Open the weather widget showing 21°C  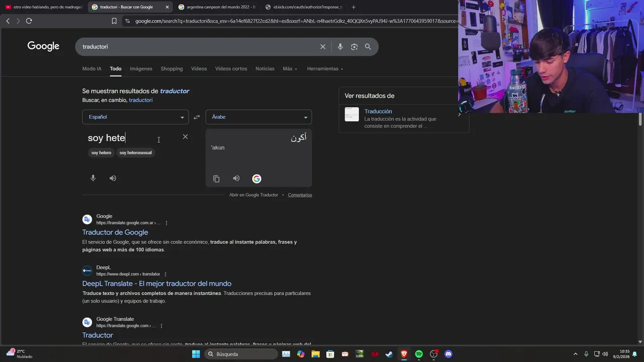[19, 354]
